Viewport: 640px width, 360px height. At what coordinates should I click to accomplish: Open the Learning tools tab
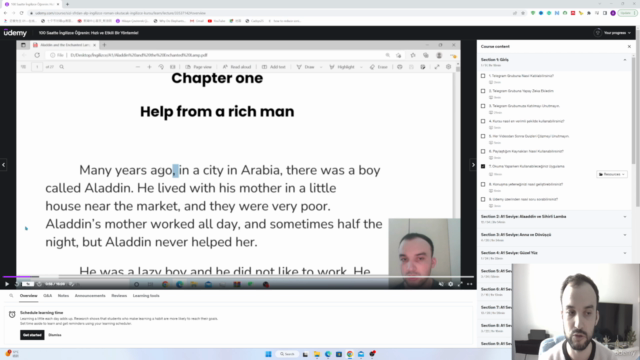(x=146, y=296)
